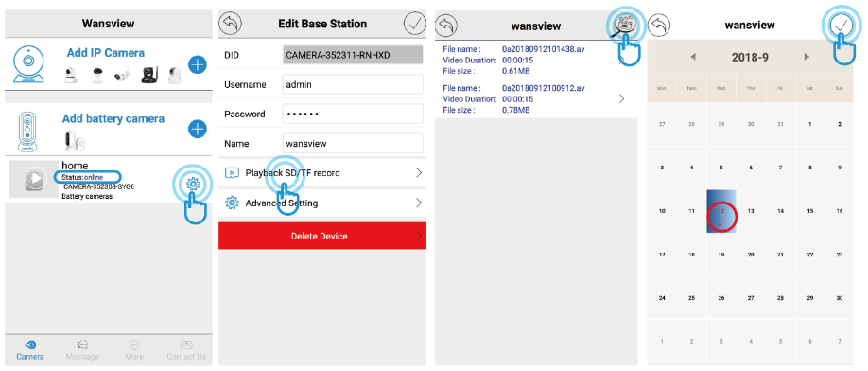Select day 16 in the calendar
The width and height of the screenshot is (868, 371).
click(840, 211)
